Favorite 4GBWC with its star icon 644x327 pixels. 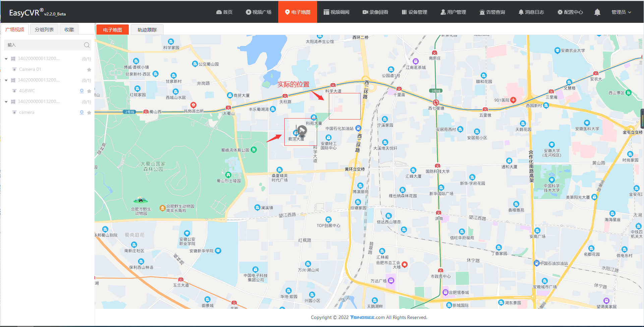tap(89, 91)
